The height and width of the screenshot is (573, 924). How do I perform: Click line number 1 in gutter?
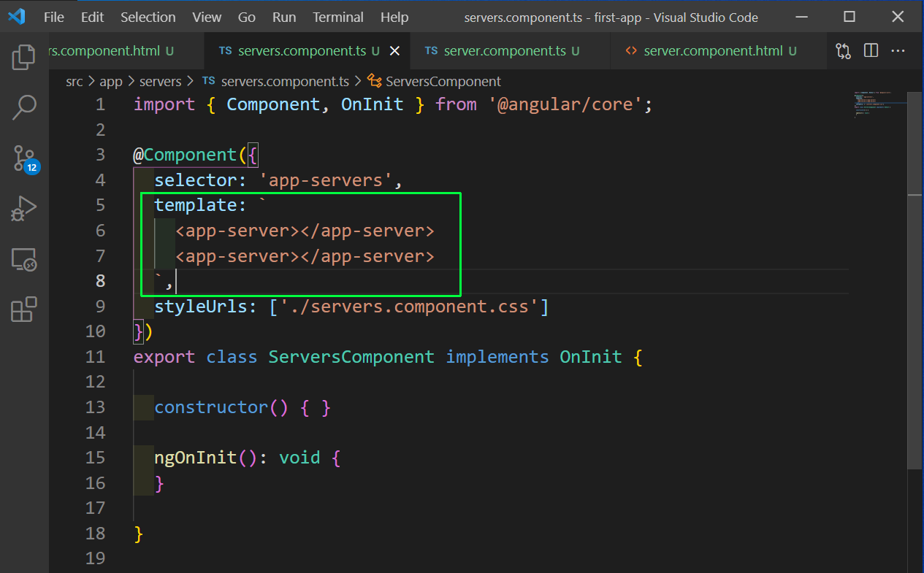pyautogui.click(x=100, y=104)
